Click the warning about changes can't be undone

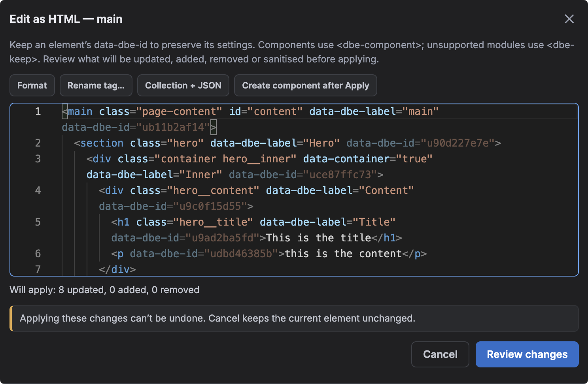point(294,318)
